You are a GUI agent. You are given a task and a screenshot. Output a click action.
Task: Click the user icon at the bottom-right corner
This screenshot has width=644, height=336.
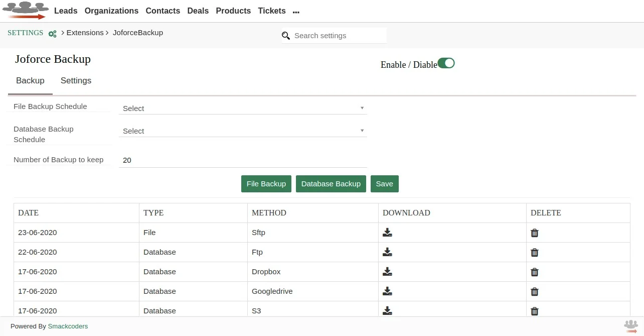point(630,326)
